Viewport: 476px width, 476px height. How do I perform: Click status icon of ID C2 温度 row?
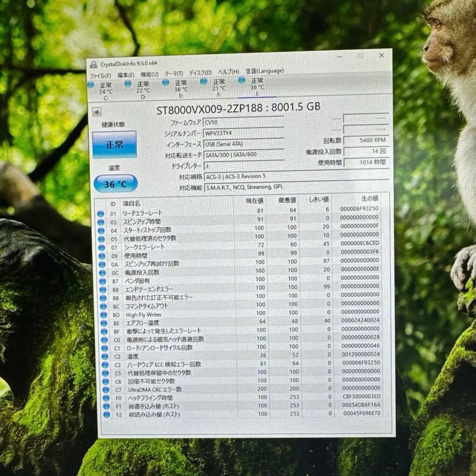click(105, 357)
